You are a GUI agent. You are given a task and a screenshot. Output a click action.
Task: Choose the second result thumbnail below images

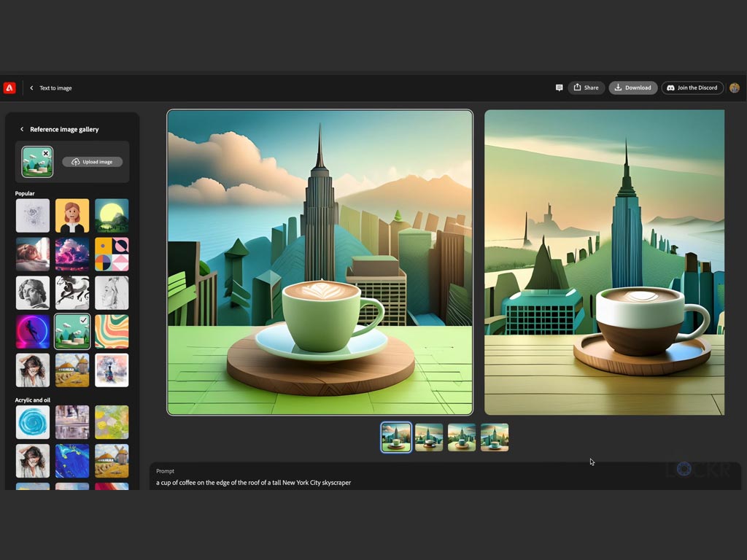(x=429, y=437)
